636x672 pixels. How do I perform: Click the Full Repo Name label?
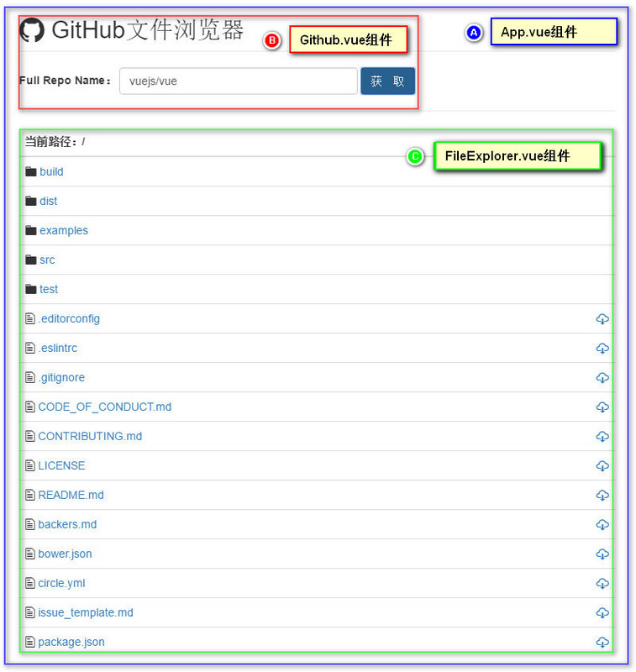[x=66, y=81]
